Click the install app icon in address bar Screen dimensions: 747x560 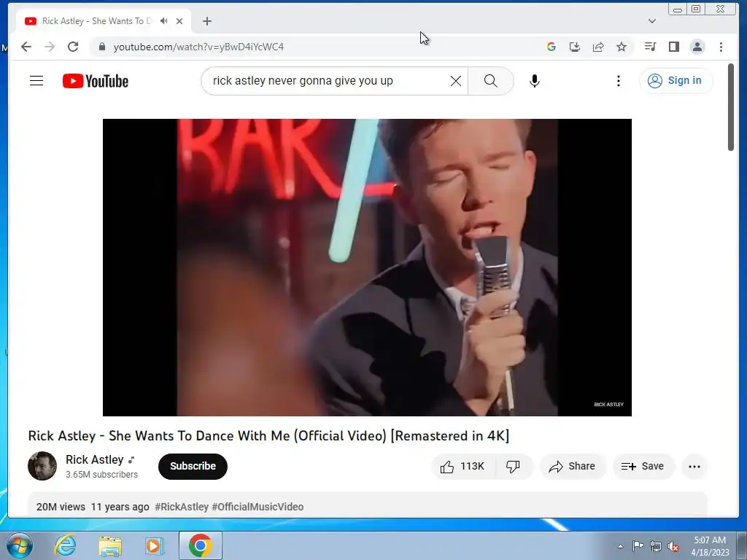(x=575, y=47)
